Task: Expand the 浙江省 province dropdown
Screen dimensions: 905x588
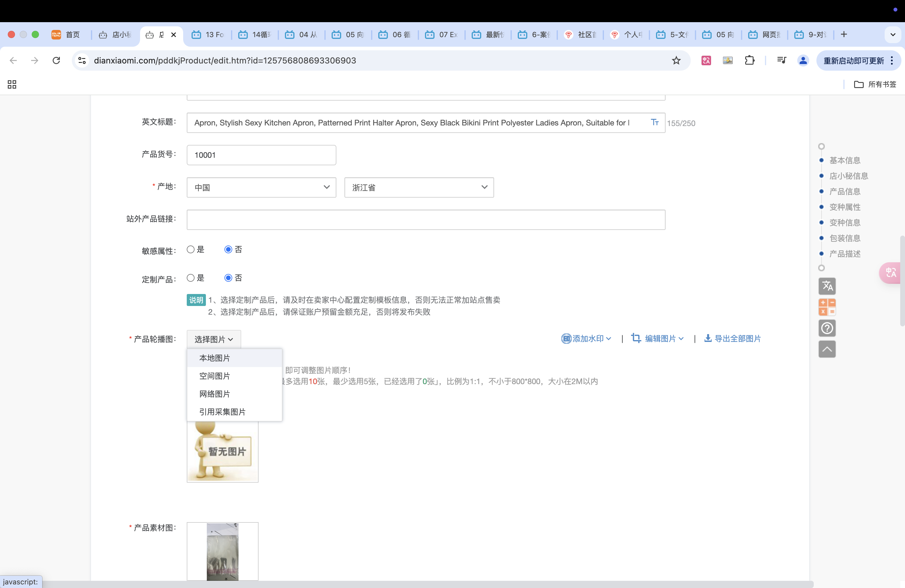Action: tap(419, 187)
